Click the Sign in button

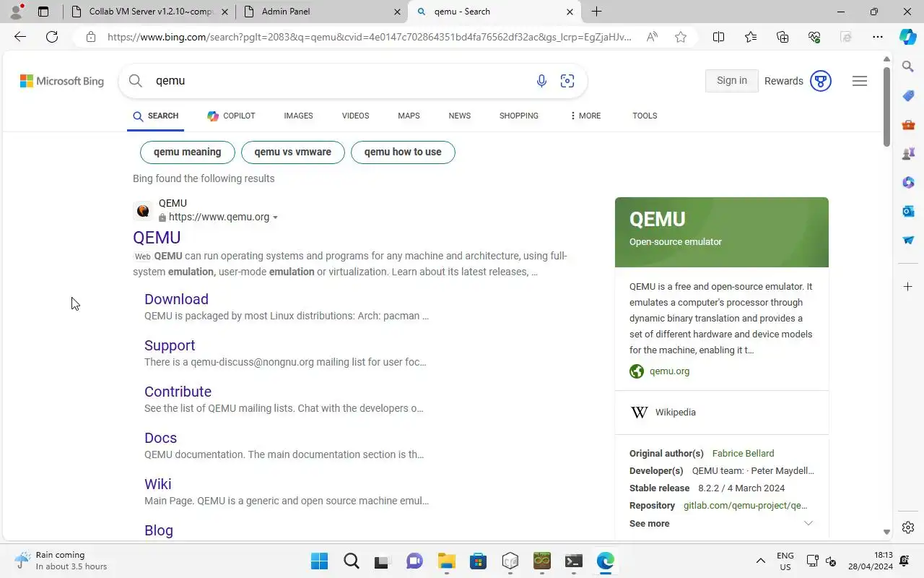pyautogui.click(x=731, y=81)
